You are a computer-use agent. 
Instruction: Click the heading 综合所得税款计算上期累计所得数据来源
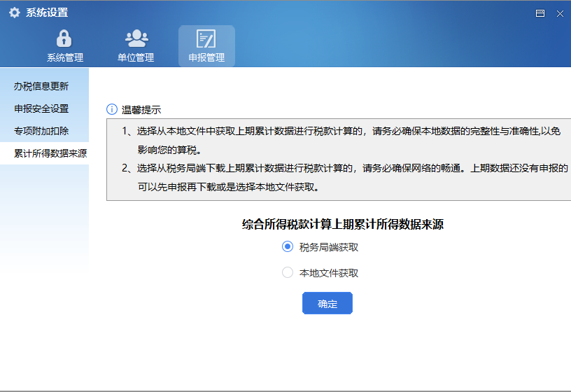(x=343, y=225)
